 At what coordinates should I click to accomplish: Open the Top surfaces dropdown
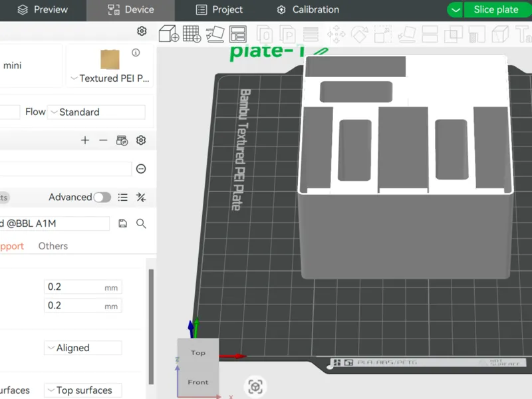82,390
